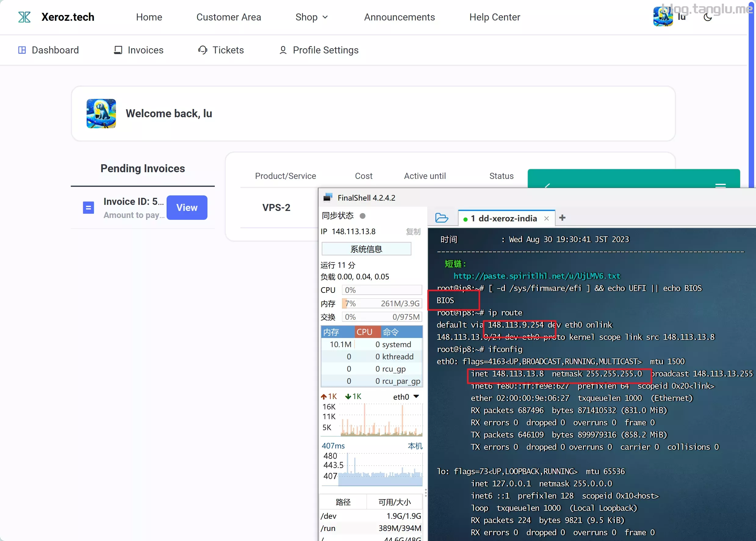Click the 407ms latency value
Image resolution: width=756 pixels, height=541 pixels.
(333, 446)
